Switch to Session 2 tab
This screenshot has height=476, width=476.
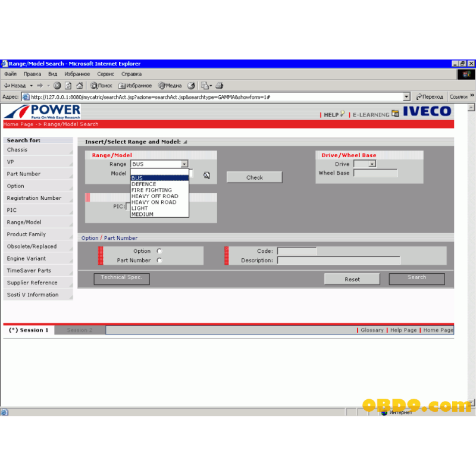click(x=80, y=330)
